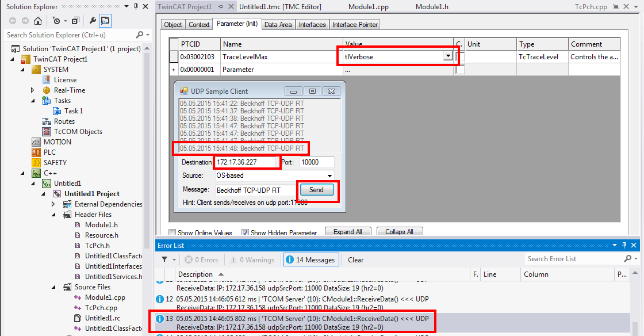Click the Port field showing 10000
Screen dimensions: 644x336
(317, 162)
